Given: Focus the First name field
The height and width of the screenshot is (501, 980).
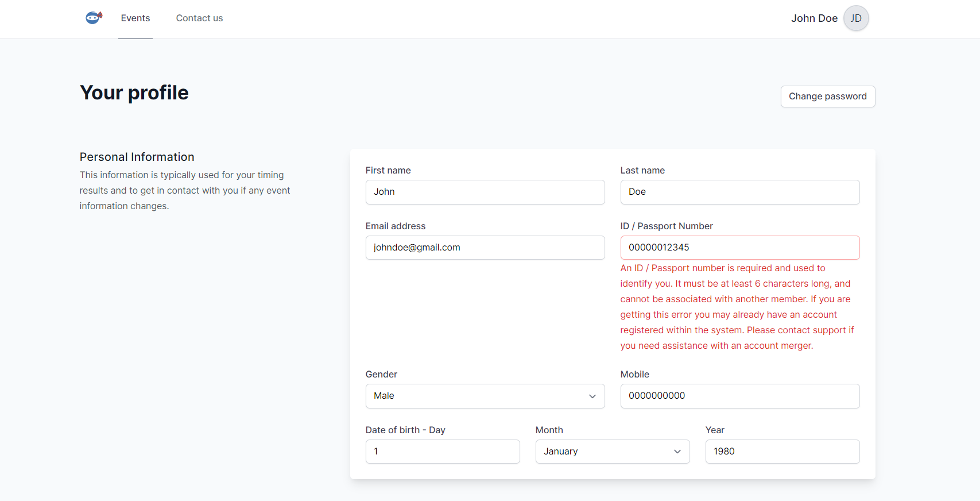Looking at the screenshot, I should point(485,192).
